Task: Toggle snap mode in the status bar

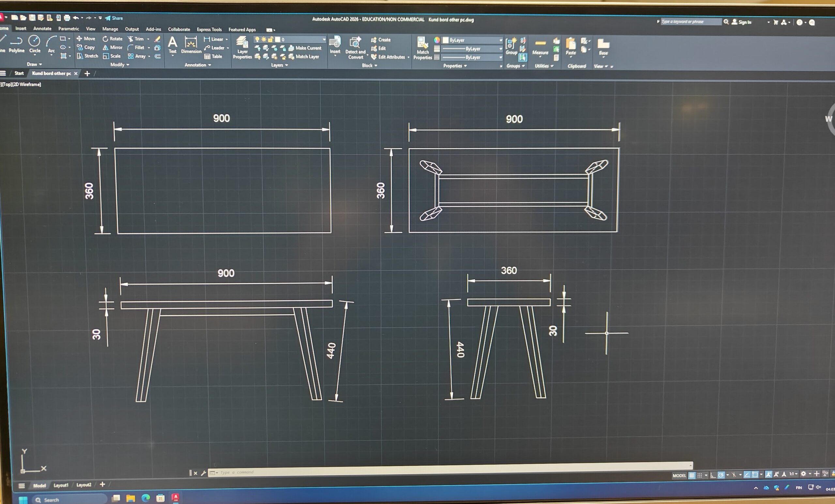Action: pyautogui.click(x=700, y=476)
